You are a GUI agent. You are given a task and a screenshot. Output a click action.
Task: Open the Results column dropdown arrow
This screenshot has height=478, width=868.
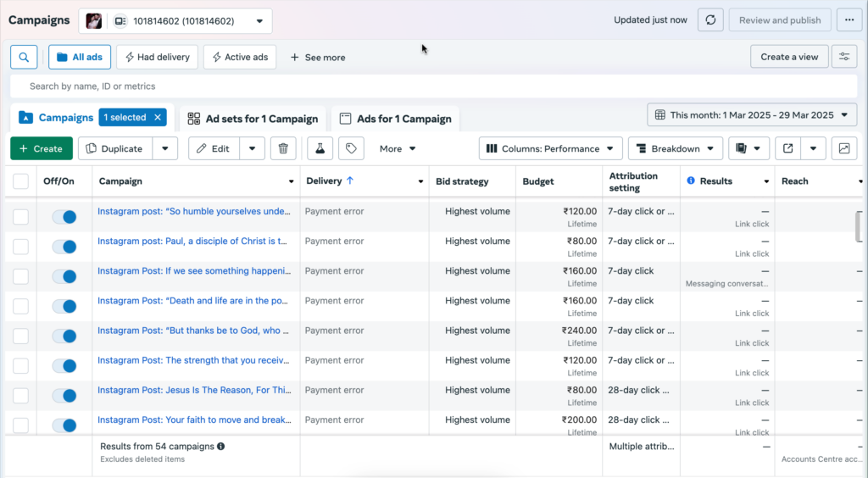pos(766,181)
